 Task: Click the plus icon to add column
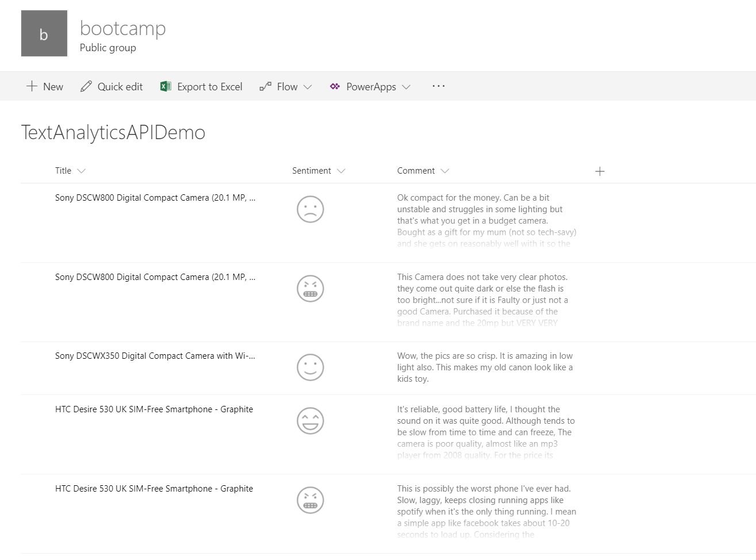coord(600,171)
